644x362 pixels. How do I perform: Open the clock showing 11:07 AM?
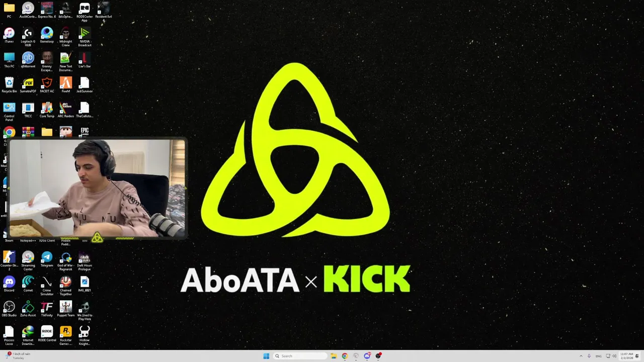click(x=627, y=356)
